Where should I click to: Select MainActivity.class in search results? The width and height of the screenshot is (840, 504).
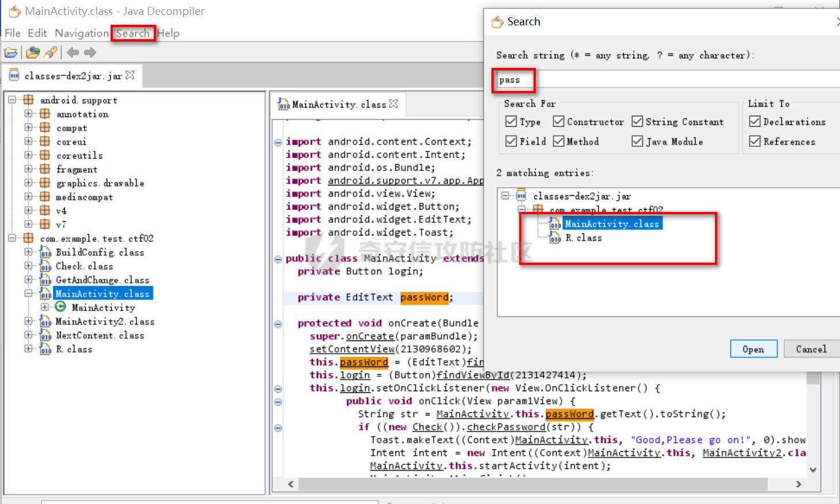click(x=611, y=223)
